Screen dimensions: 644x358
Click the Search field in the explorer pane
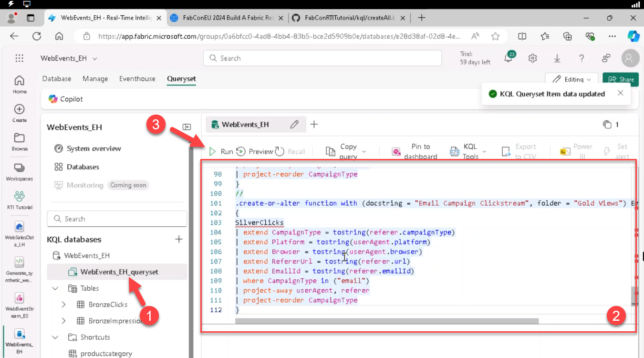click(x=117, y=219)
